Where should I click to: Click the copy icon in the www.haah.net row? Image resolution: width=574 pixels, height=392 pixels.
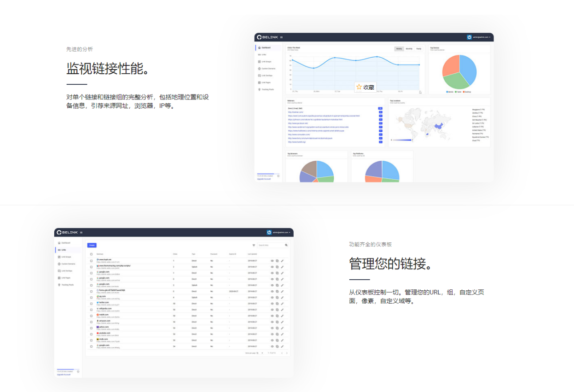[x=277, y=261]
